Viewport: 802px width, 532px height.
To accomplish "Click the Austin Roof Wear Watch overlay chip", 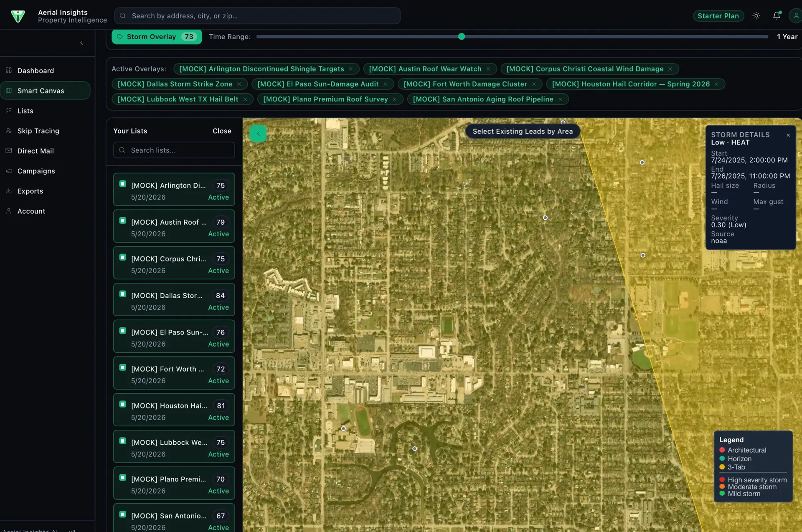I will coord(430,69).
